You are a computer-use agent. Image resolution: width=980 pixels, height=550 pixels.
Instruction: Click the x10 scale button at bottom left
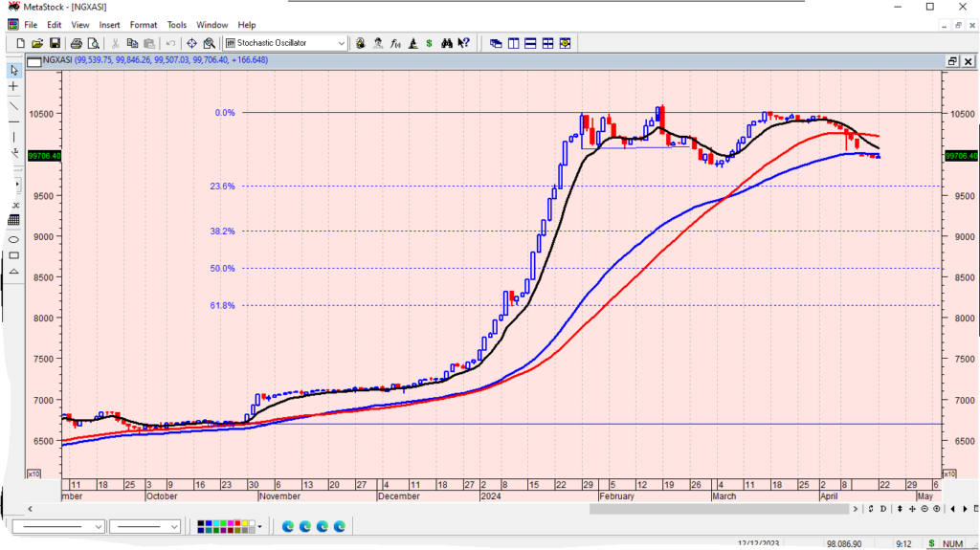click(x=33, y=473)
